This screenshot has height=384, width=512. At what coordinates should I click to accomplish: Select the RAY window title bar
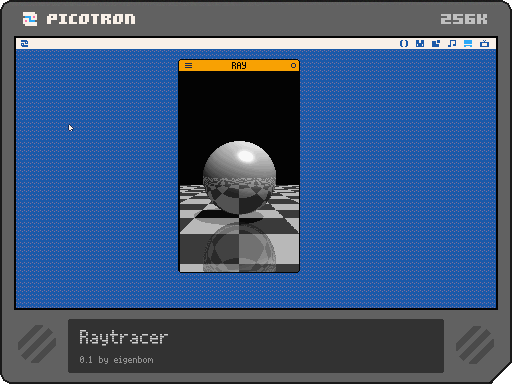pyautogui.click(x=239, y=65)
